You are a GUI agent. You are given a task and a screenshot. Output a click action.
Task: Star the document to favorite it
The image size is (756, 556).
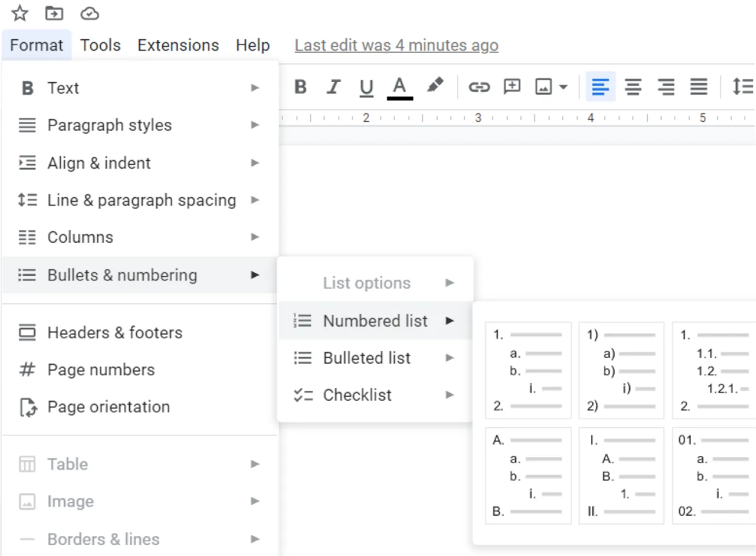coord(19,13)
